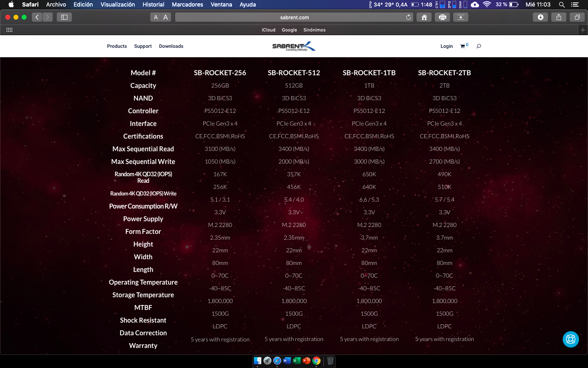
Task: Reload the page with the refresh icon
Action: pyautogui.click(x=408, y=17)
